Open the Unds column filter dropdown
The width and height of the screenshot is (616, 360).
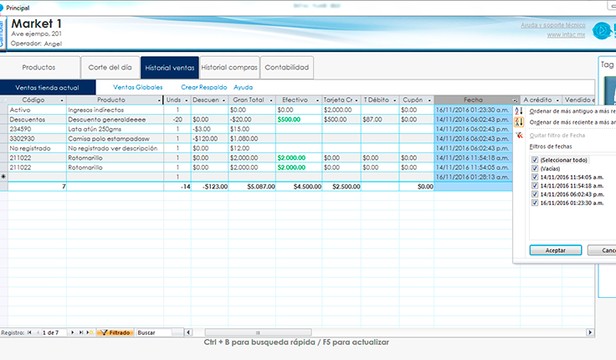click(186, 101)
